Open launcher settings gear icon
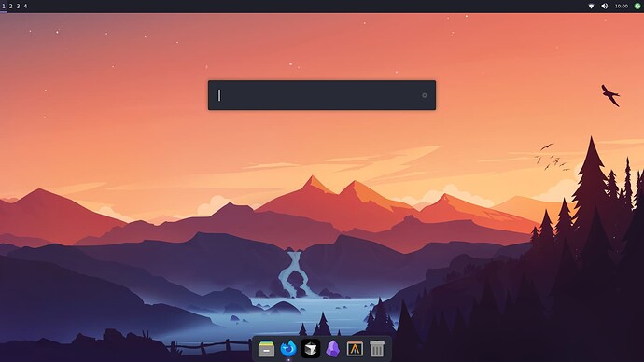Viewport: 644px width, 362px height. pos(425,95)
